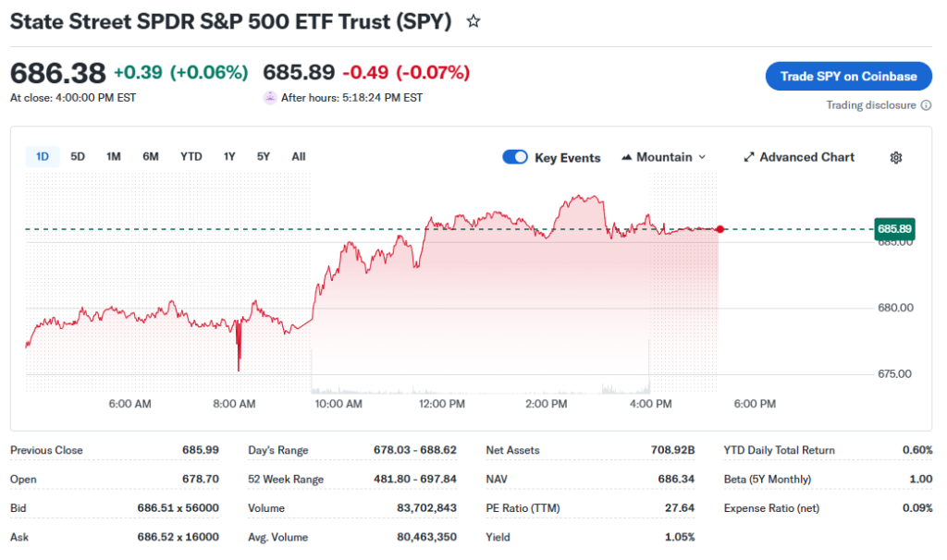Screen dimensions: 947x560
Task: Click the Advanced Chart expand arrows icon
Action: point(749,157)
